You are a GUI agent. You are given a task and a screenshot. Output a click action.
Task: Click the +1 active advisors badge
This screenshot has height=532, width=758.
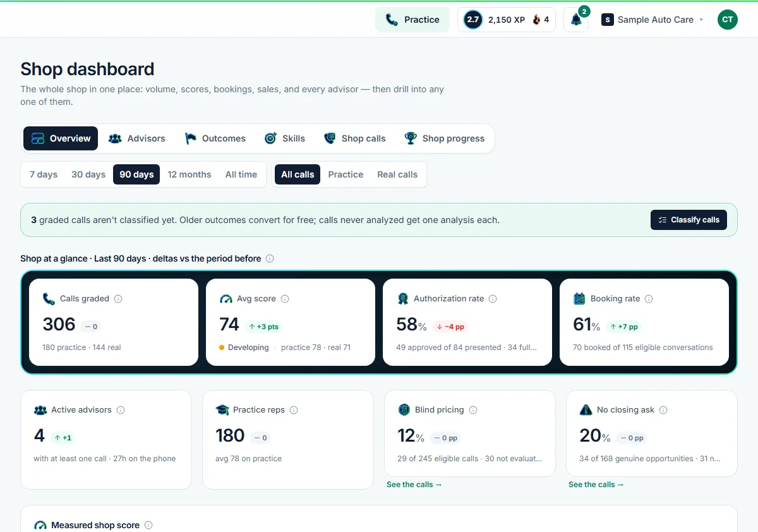pos(62,438)
